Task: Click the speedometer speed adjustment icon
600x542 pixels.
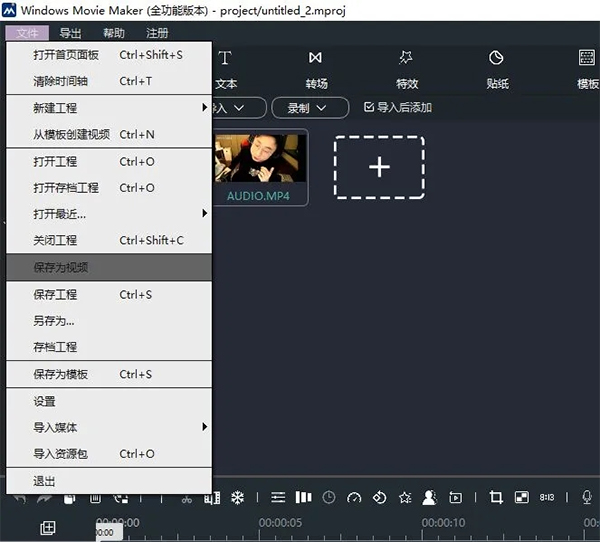Action: point(354,497)
